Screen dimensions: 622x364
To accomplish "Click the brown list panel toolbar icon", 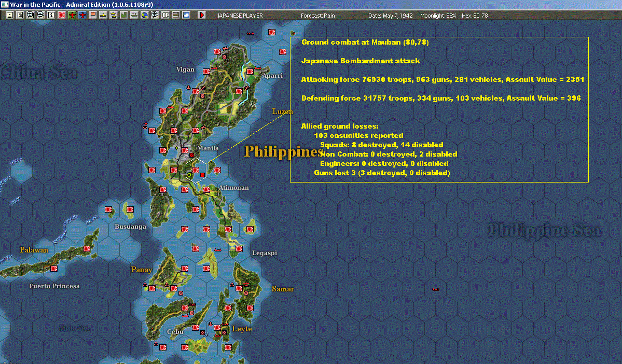I will tap(176, 15).
